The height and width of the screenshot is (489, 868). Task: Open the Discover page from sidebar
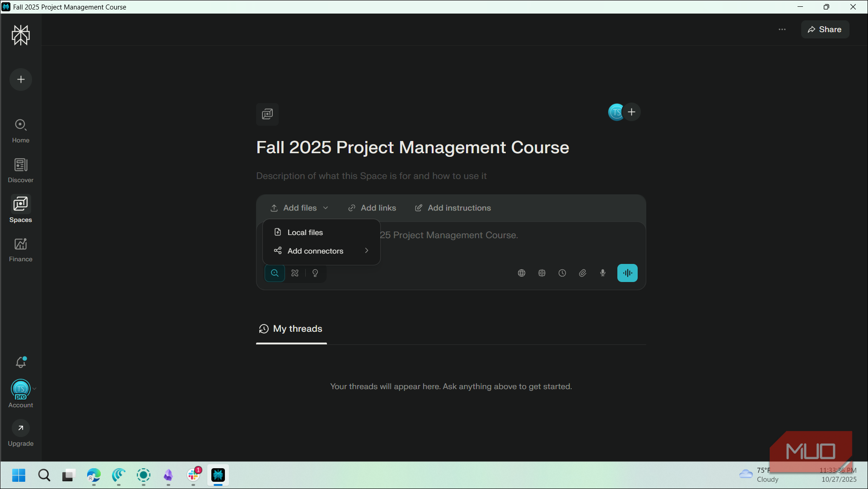coord(21,170)
